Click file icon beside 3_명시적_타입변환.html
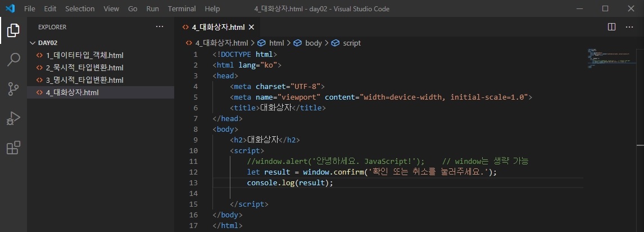This screenshot has height=232, width=644. 39,80
